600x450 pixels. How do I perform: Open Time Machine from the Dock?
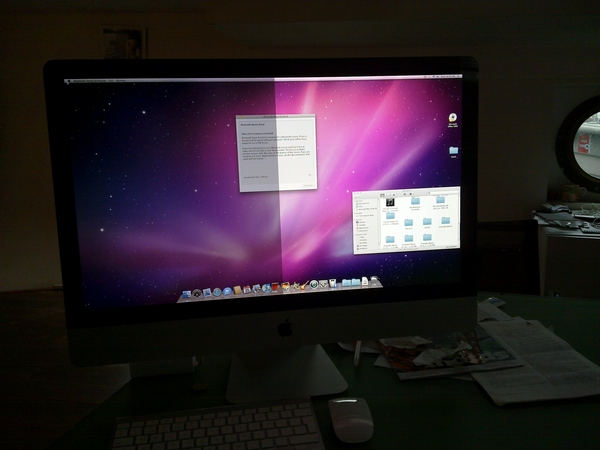314,284
